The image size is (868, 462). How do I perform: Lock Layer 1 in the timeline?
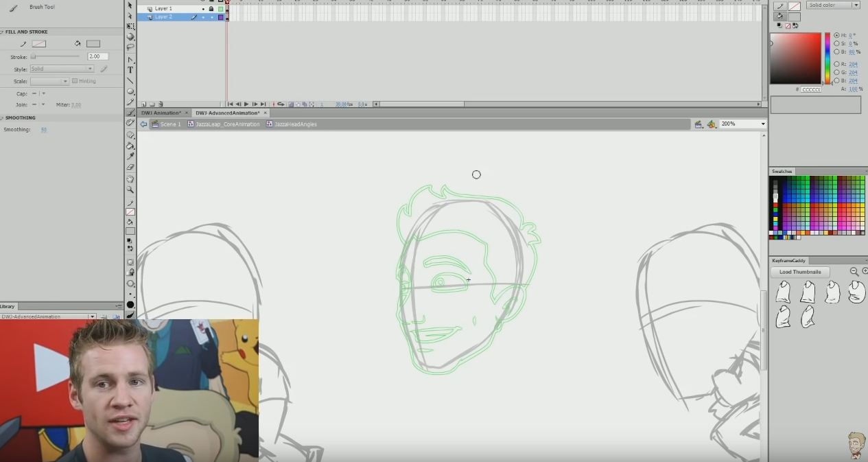click(212, 8)
